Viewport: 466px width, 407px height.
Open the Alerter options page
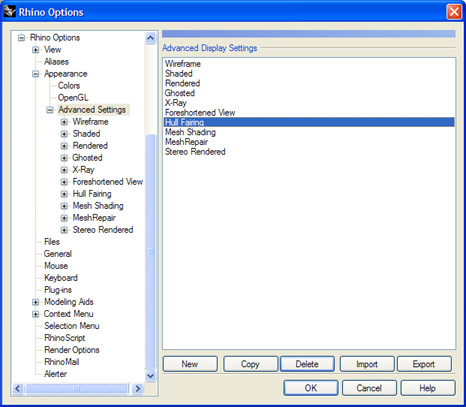click(55, 374)
